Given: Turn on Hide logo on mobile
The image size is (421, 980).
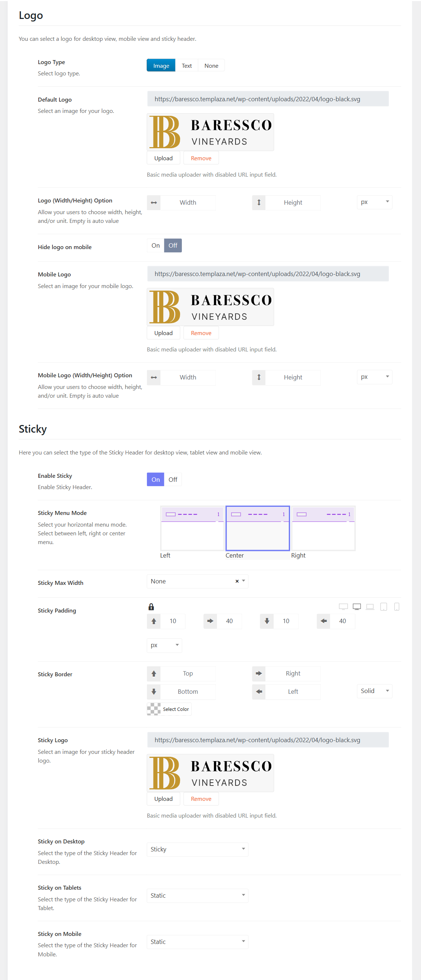Looking at the screenshot, I should [155, 245].
